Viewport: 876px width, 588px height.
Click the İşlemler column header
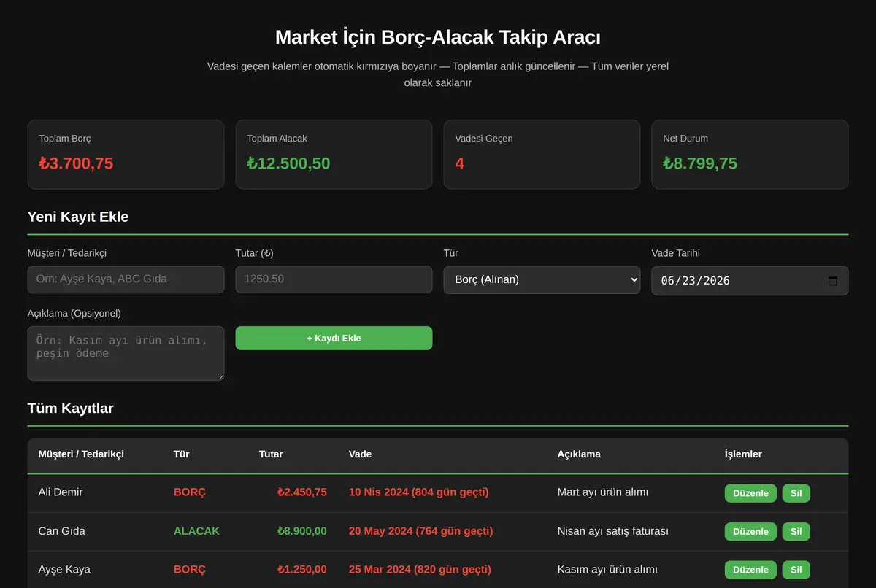coord(743,454)
